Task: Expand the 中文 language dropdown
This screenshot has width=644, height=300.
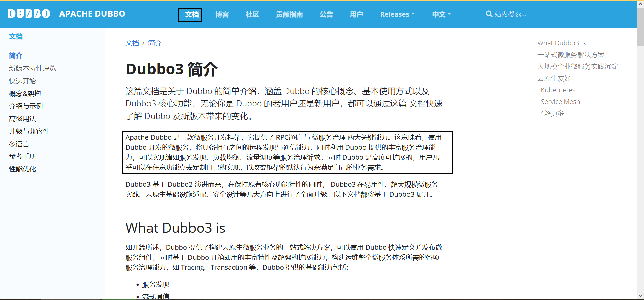Action: (441, 14)
